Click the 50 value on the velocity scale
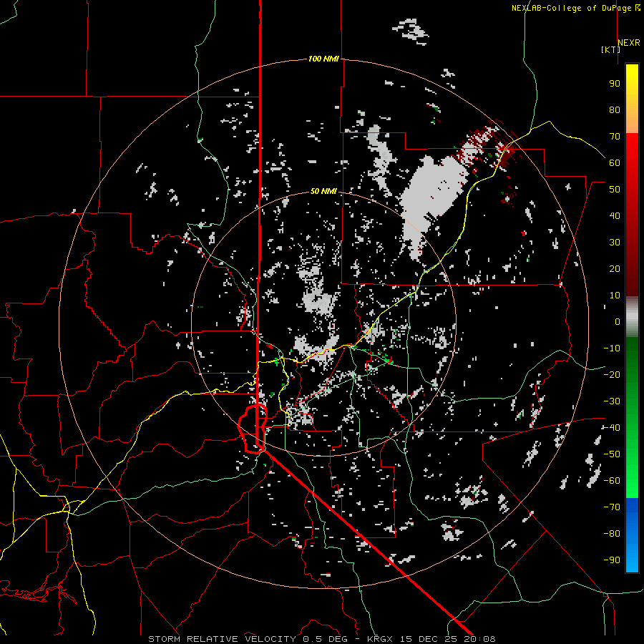 (x=615, y=190)
